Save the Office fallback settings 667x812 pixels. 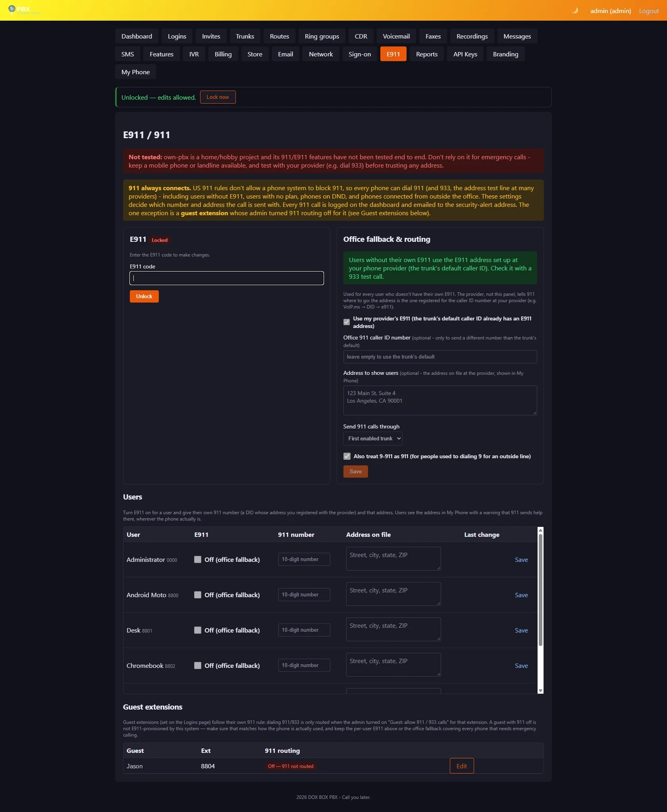[356, 471]
